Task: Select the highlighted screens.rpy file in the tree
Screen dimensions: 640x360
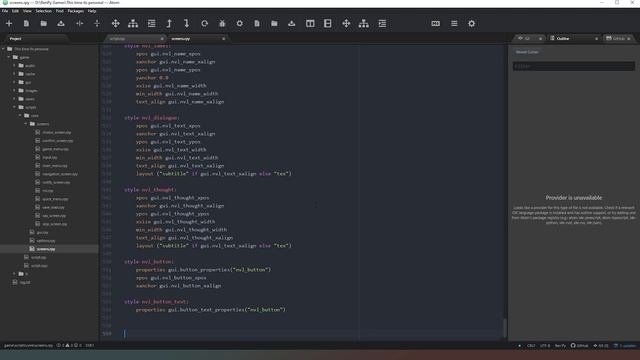Action: coord(45,249)
